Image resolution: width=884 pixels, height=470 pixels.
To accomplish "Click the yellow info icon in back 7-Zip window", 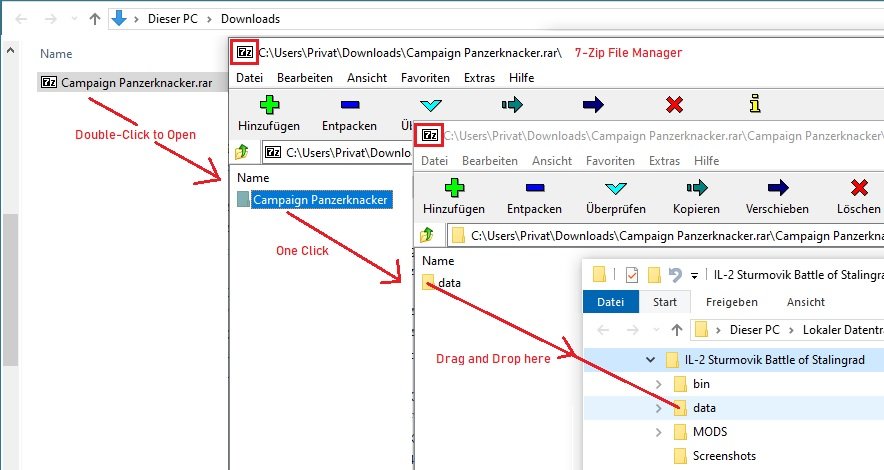I will [x=755, y=104].
